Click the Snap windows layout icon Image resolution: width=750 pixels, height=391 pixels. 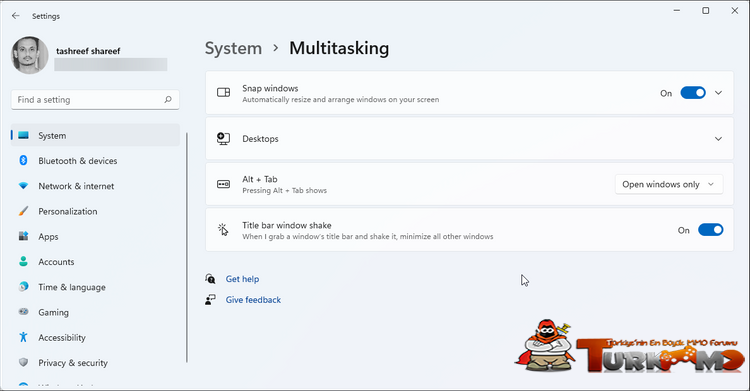click(x=223, y=92)
